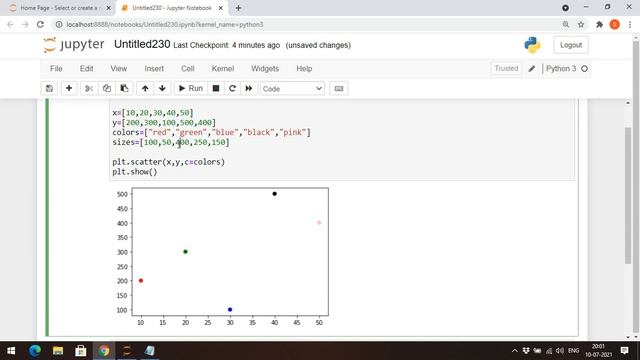Viewport: 640px width, 360px height.
Task: Run the current cell
Action: (191, 89)
